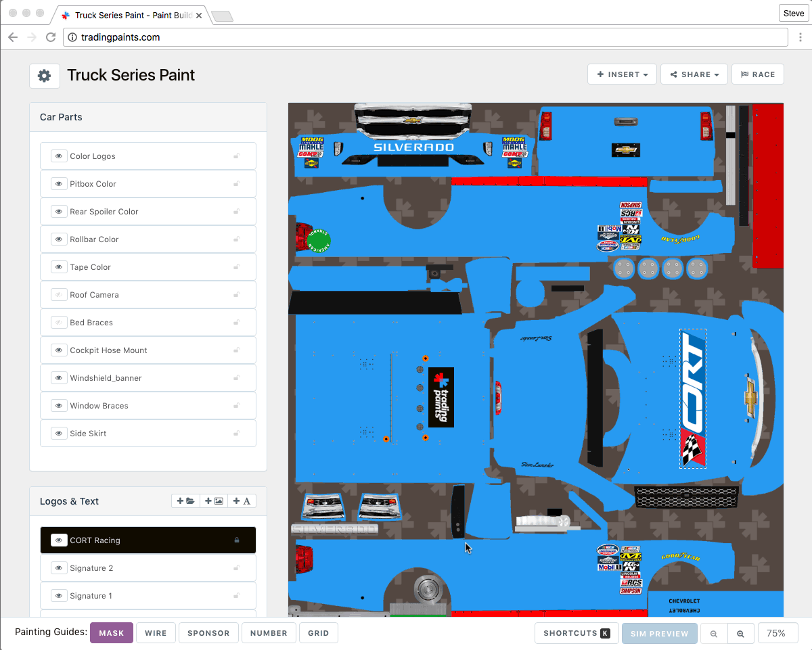Select the CORT Racing layer row
812x650 pixels.
tap(148, 540)
